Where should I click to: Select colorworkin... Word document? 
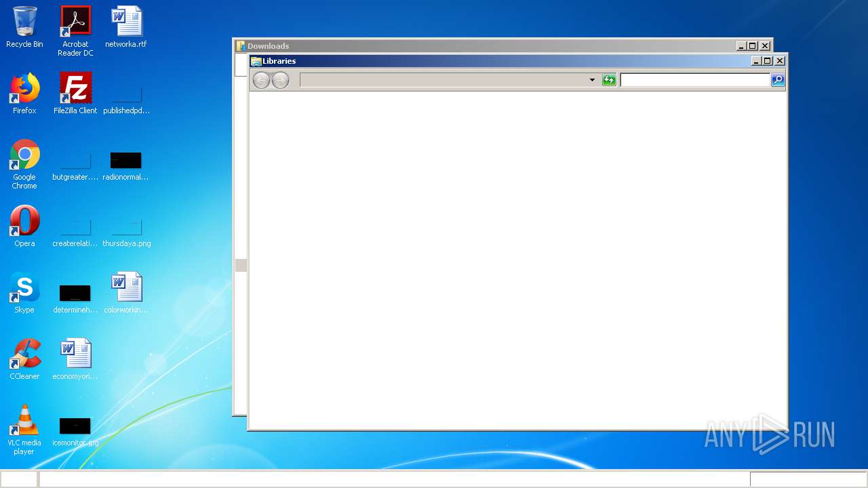point(126,293)
